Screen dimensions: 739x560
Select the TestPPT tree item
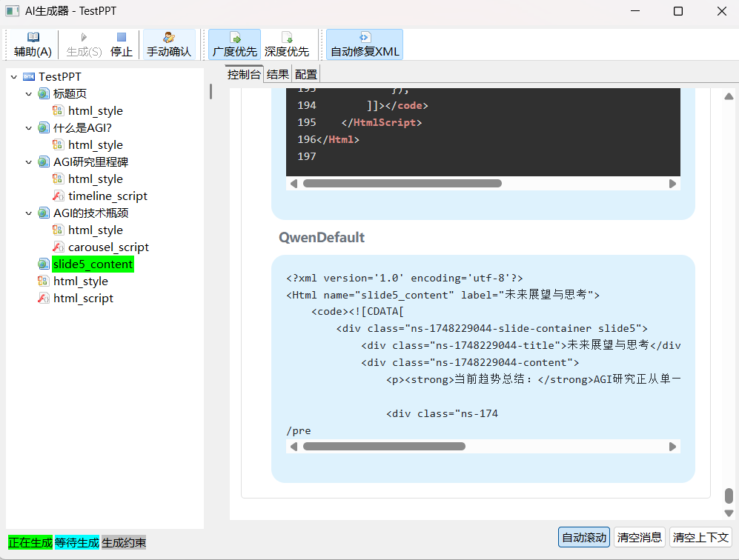click(x=60, y=77)
